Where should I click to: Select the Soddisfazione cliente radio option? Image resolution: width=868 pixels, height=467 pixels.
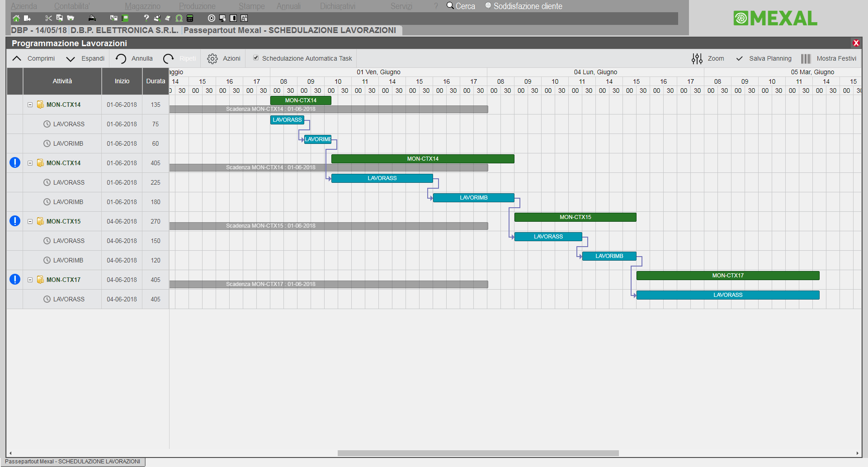coord(488,6)
